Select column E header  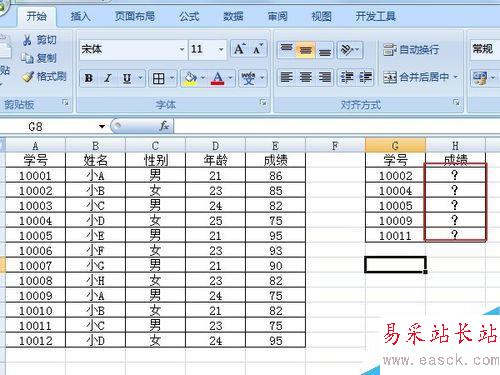275,146
